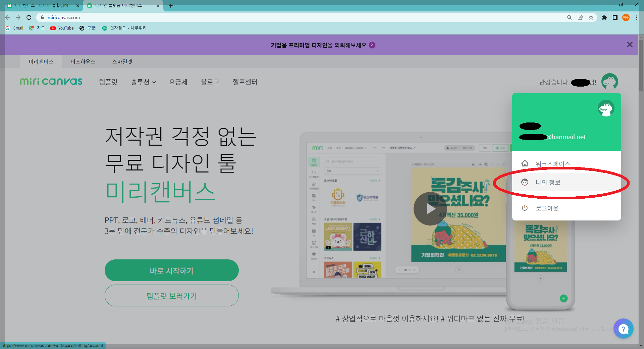Click the address bar URL
This screenshot has width=644, height=349.
[x=64, y=17]
